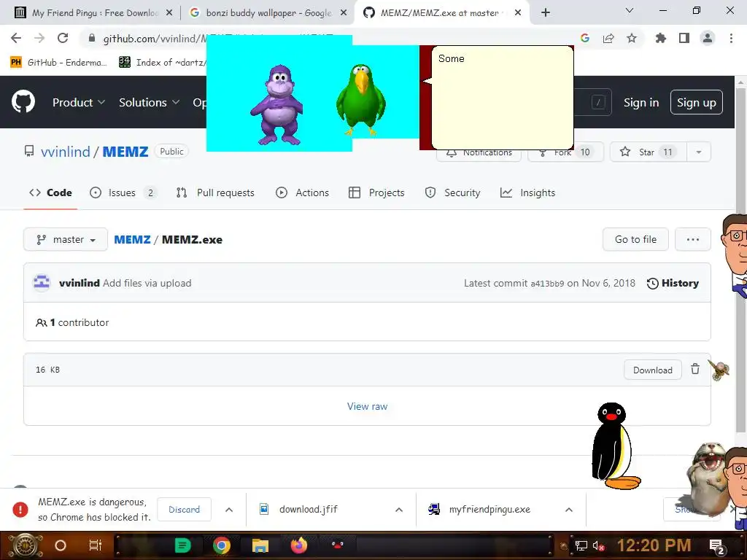Open the Actions tab
The image size is (747, 560).
(x=303, y=192)
